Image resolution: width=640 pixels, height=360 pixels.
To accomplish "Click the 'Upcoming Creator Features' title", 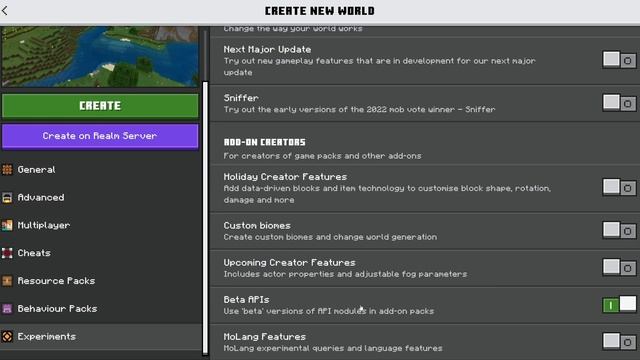I will 289,262.
